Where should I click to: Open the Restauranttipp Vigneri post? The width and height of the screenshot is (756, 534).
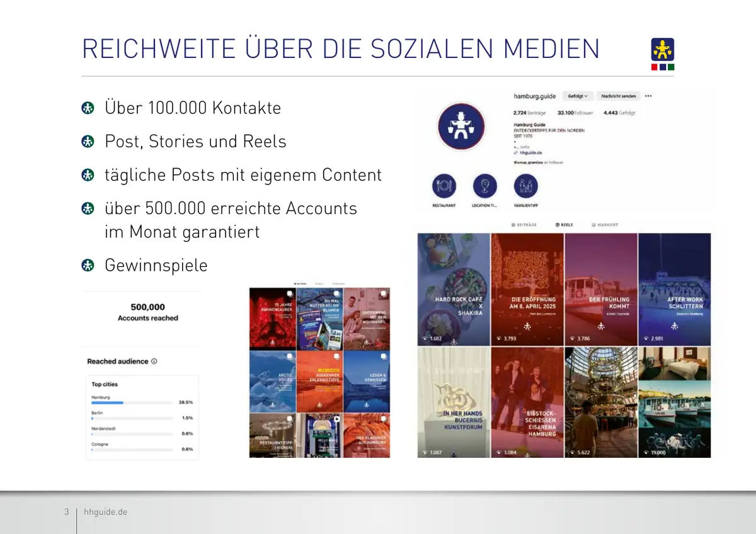click(272, 435)
